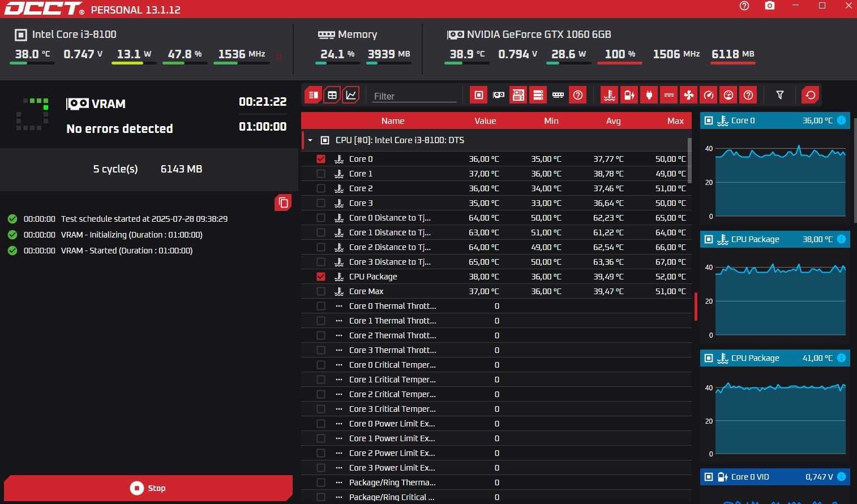This screenshot has height=504, width=857.
Task: Click the Core 1 Distance to Tj row
Action: point(496,232)
